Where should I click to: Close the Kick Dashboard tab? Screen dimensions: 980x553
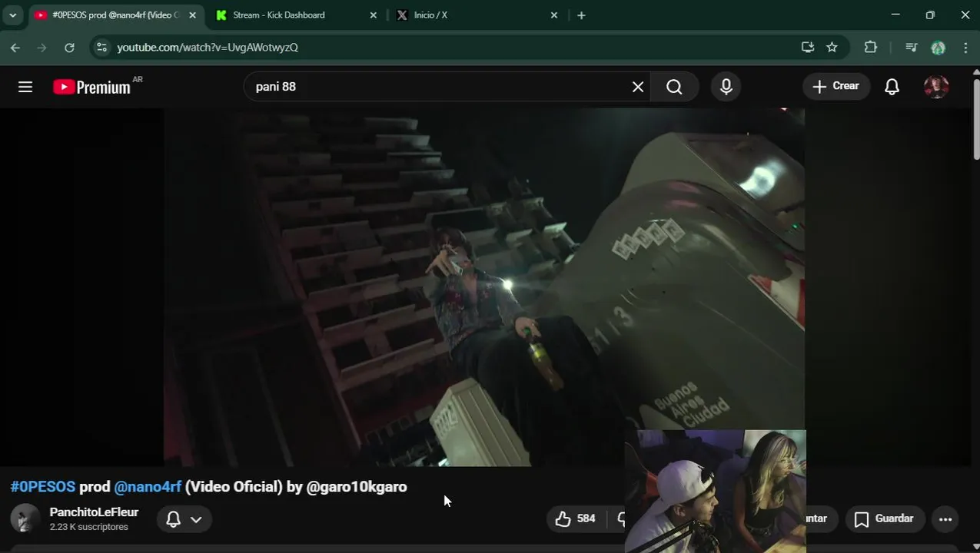374,15
